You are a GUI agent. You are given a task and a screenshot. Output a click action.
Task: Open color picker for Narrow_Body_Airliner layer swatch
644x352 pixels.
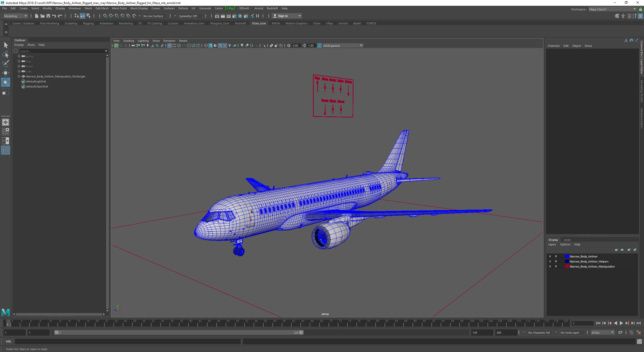click(x=567, y=256)
